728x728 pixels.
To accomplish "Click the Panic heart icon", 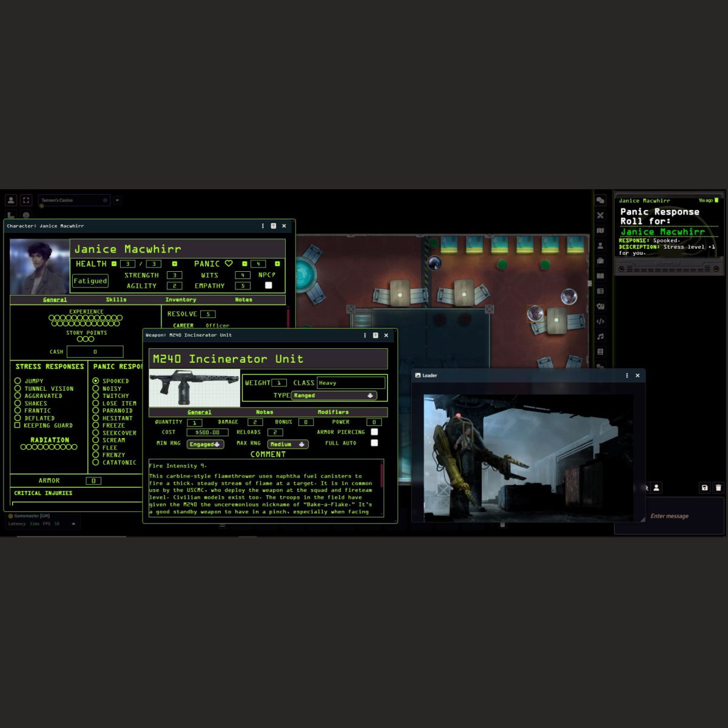I will pos(229,264).
